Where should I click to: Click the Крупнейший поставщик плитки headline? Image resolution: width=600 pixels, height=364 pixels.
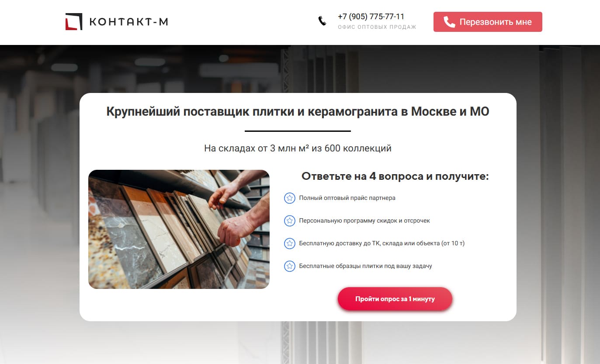tap(298, 112)
